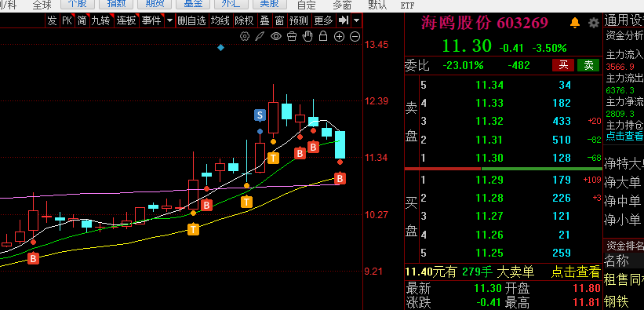The width and height of the screenshot is (644, 310).
Task: Select the drawing pen tool icon
Action: coord(260,37)
